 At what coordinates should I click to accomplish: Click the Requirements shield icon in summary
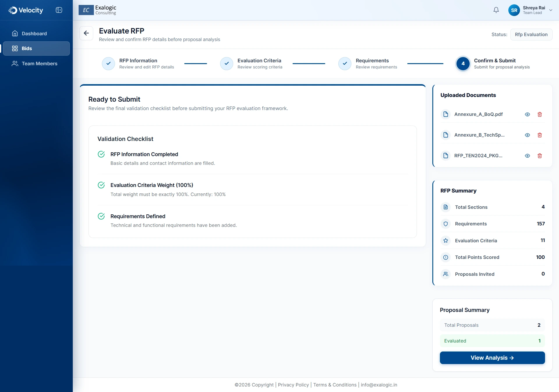[446, 224]
